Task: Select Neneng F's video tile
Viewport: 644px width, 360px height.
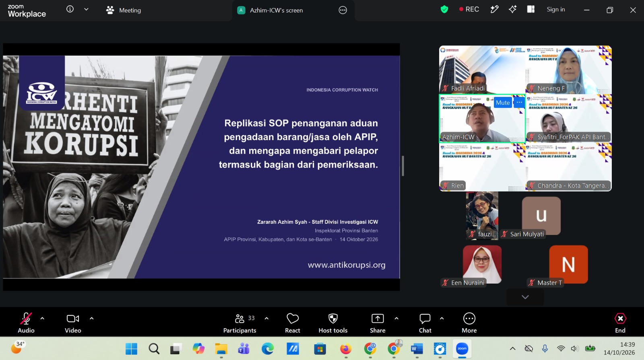Action: (x=569, y=70)
